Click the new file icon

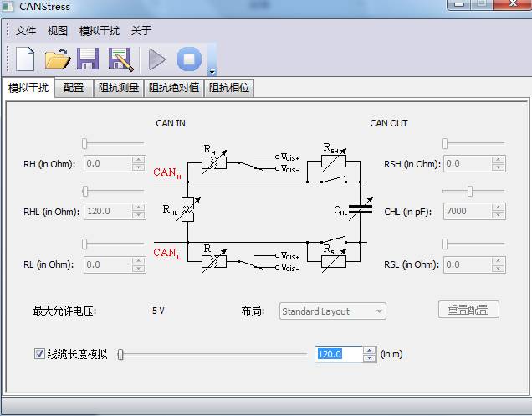pyautogui.click(x=26, y=59)
